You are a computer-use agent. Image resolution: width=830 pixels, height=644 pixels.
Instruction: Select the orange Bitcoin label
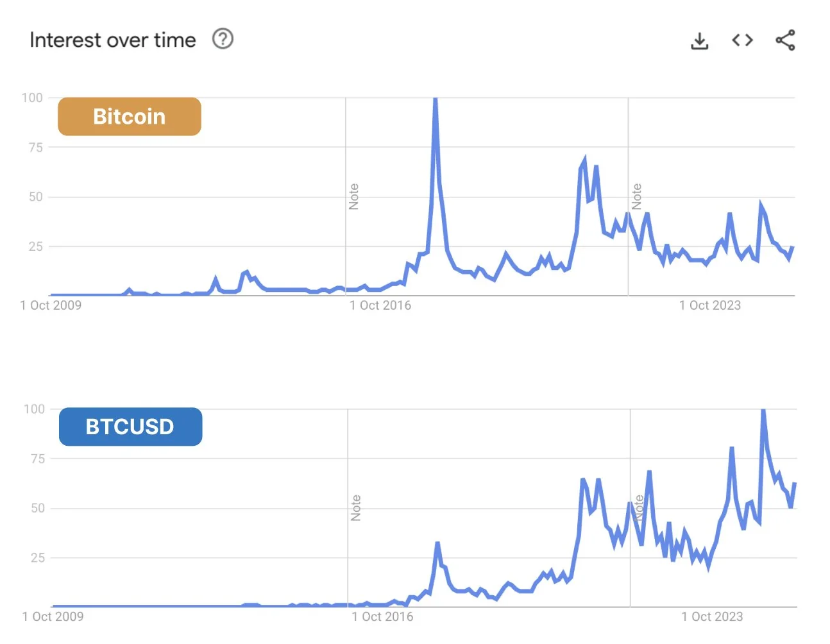130,116
